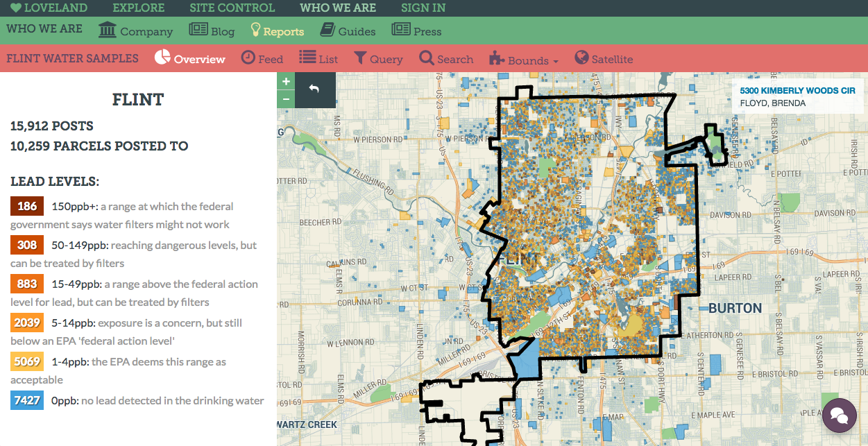
Task: Open the Site Control menu
Action: point(232,8)
